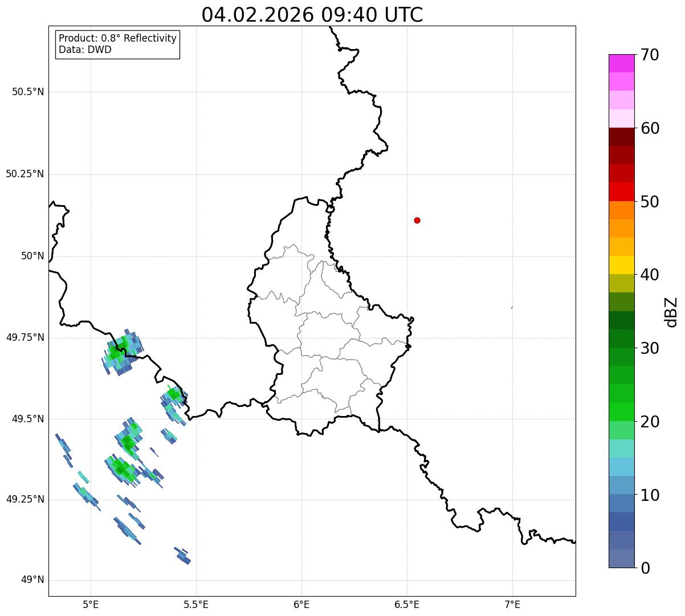Click the longitude label '5°E'
685x616 pixels.
point(91,604)
